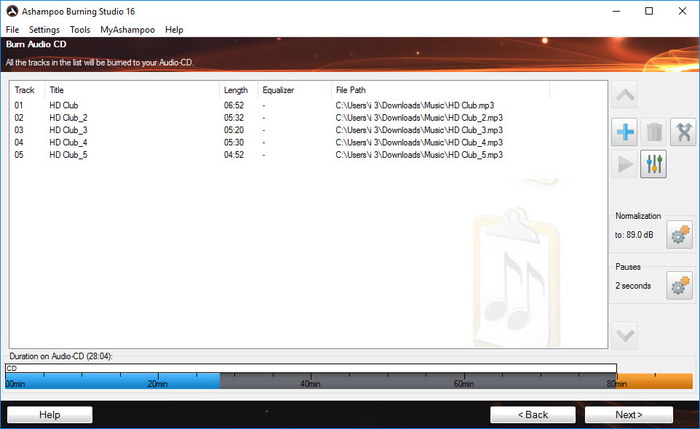700x429 pixels.
Task: Open Pauses settings gear icon
Action: (x=680, y=285)
